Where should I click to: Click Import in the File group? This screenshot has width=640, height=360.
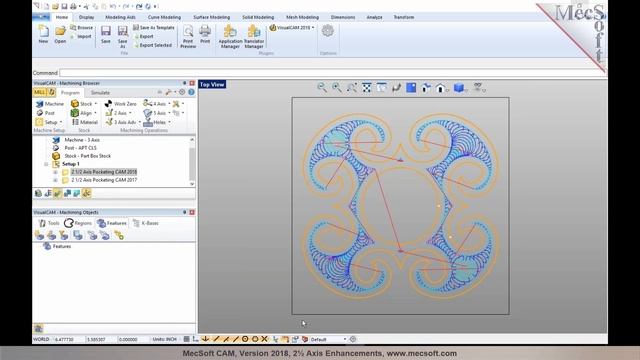81,36
